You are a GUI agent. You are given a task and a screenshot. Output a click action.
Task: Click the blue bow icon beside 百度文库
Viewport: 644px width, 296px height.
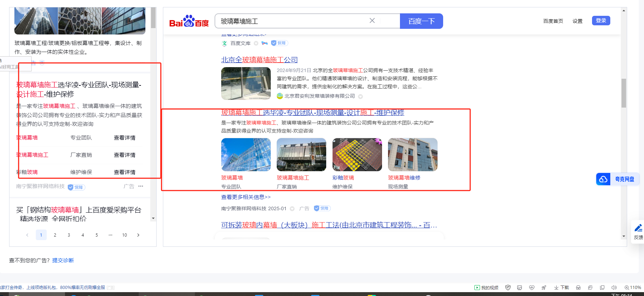coord(264,43)
